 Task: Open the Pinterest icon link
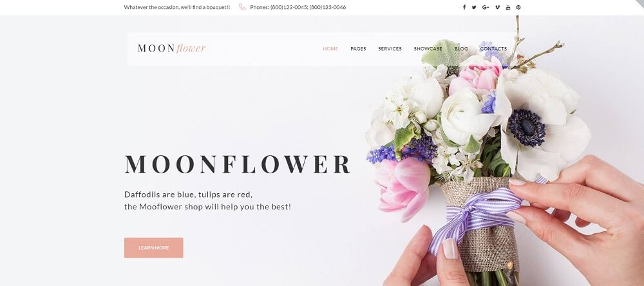coord(518,7)
